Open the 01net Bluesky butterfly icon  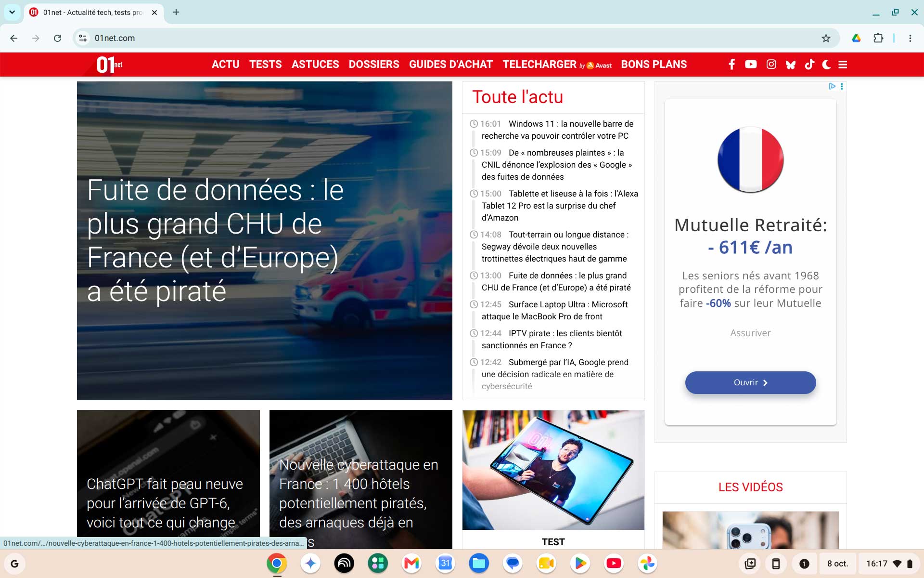click(790, 65)
